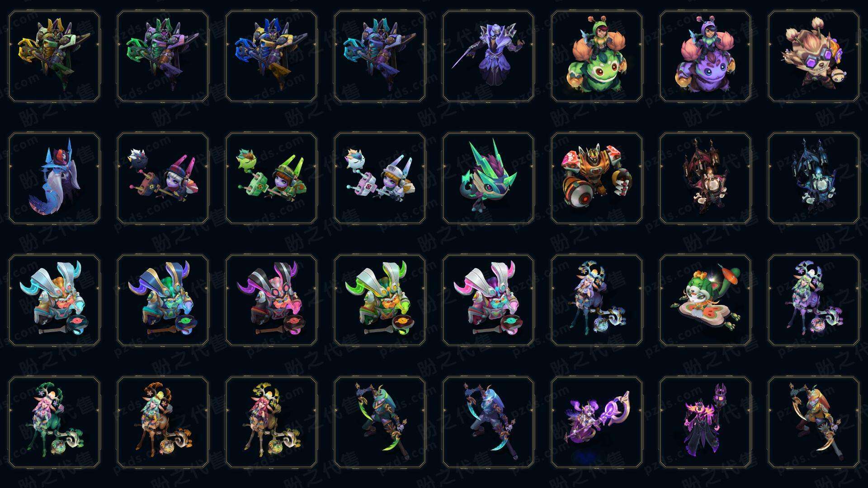Select the green spiky dragon creature
Viewport: 868px width, 488px height.
[488, 178]
